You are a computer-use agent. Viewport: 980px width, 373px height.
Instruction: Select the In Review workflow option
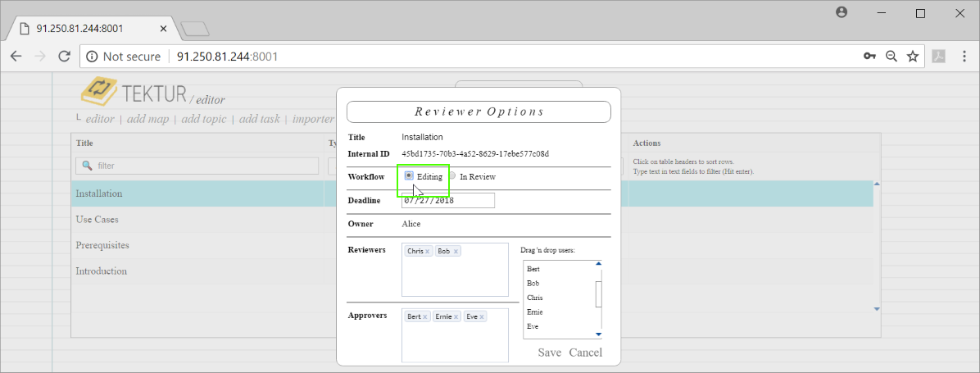coord(452,175)
